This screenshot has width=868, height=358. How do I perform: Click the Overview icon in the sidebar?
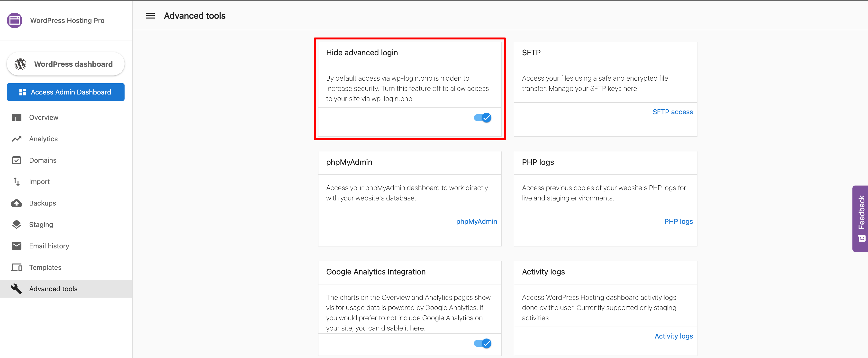point(17,117)
